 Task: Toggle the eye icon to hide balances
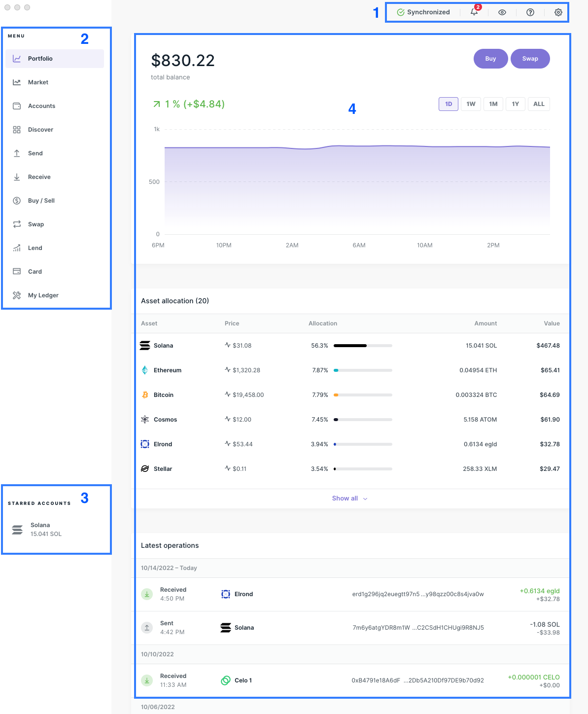pyautogui.click(x=502, y=12)
